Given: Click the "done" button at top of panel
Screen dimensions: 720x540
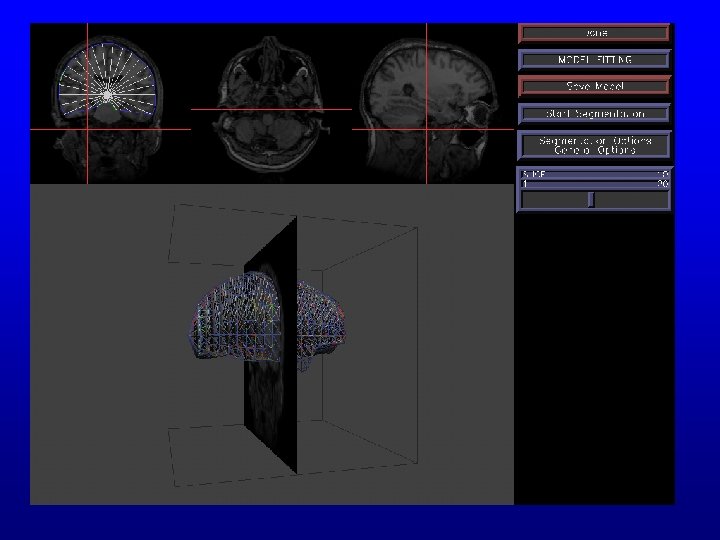Looking at the screenshot, I should coord(594,33).
